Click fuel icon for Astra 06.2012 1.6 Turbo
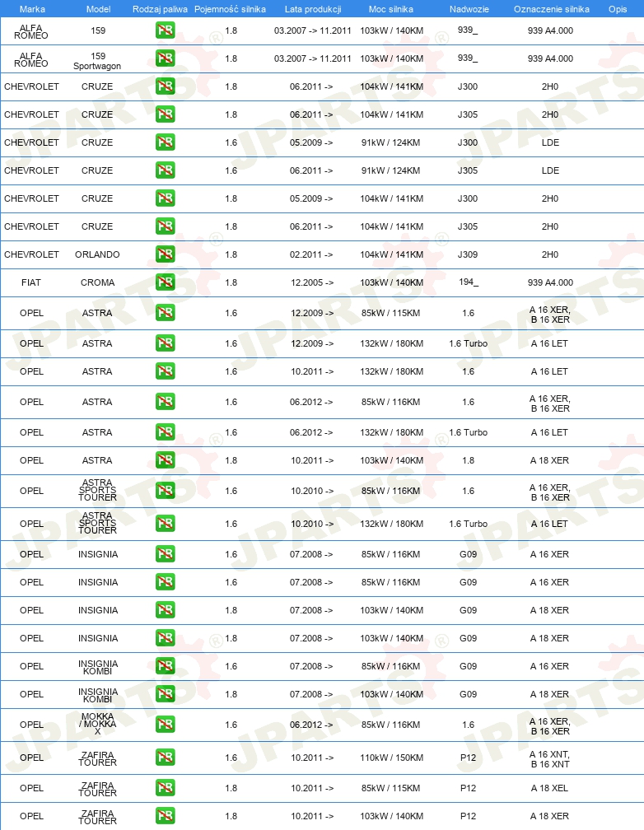This screenshot has height=830, width=644. tap(166, 432)
